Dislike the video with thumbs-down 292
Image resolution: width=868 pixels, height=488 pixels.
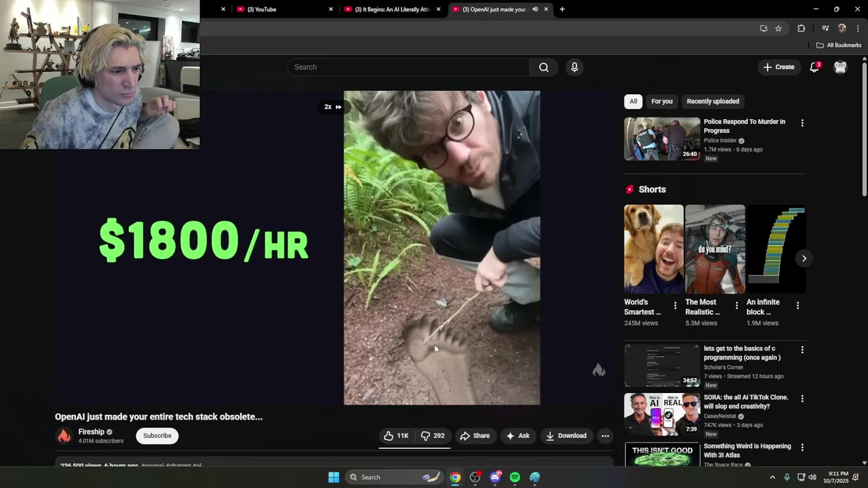pyautogui.click(x=432, y=436)
